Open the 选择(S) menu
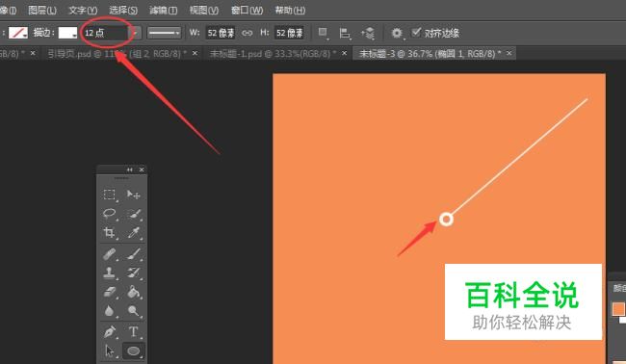Screen dimensions: 626x364 (123, 10)
